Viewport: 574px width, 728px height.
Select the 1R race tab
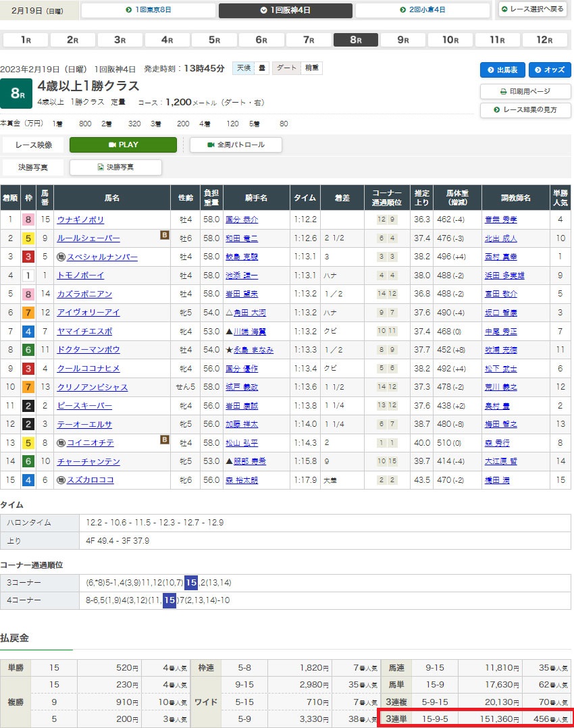point(26,40)
